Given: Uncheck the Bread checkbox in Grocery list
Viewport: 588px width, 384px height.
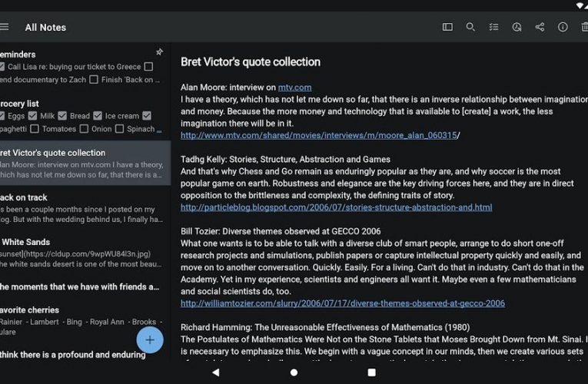Looking at the screenshot, I should [x=62, y=116].
